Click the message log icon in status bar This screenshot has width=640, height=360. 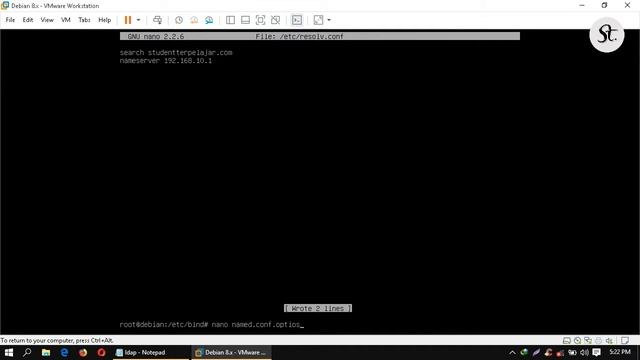[x=625, y=340]
